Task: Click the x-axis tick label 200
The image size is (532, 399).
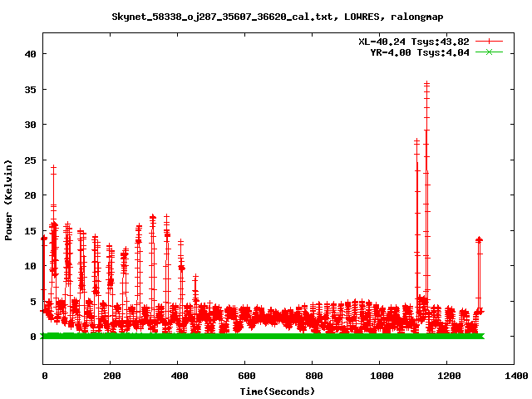Action: point(112,376)
